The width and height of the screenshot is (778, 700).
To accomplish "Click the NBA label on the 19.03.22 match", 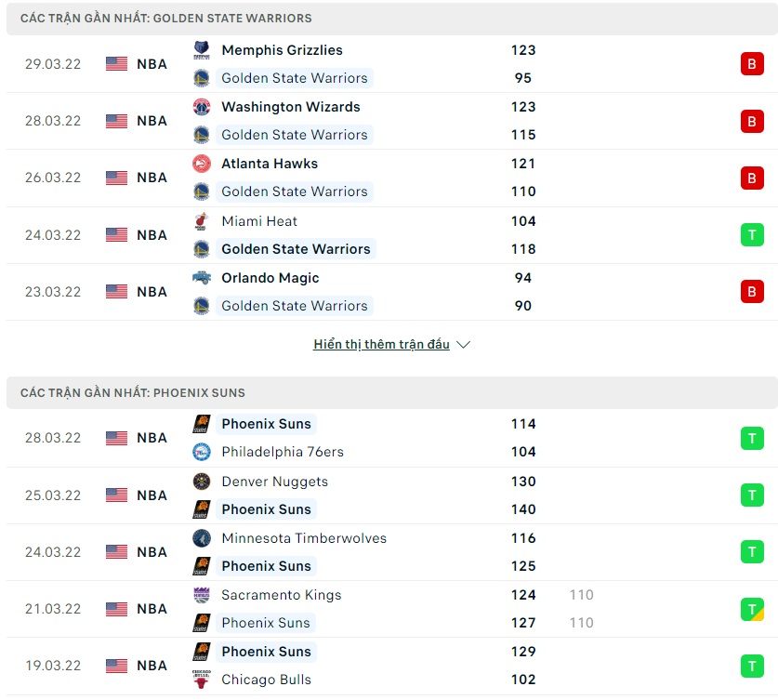I will click(x=152, y=666).
